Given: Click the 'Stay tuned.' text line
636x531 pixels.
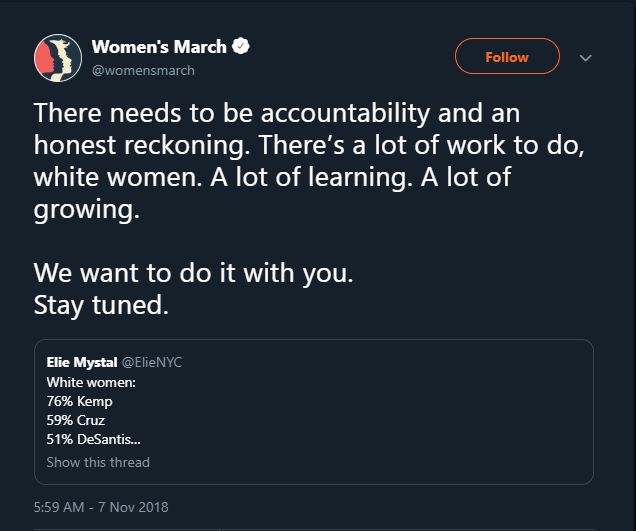Looking at the screenshot, I should pyautogui.click(x=101, y=306).
